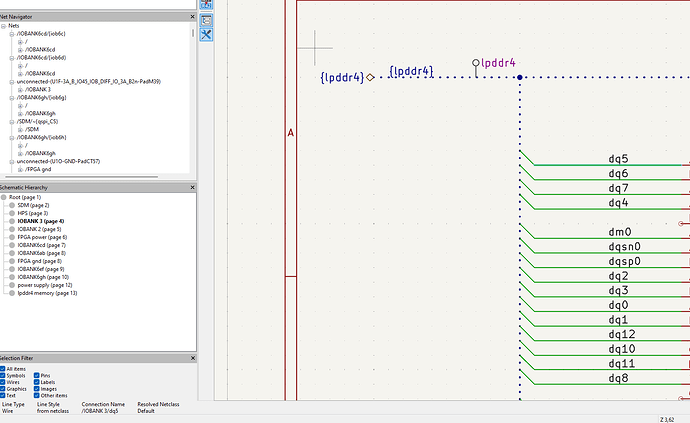Click the Z 3,62 zoom status entry

pyautogui.click(x=667, y=419)
